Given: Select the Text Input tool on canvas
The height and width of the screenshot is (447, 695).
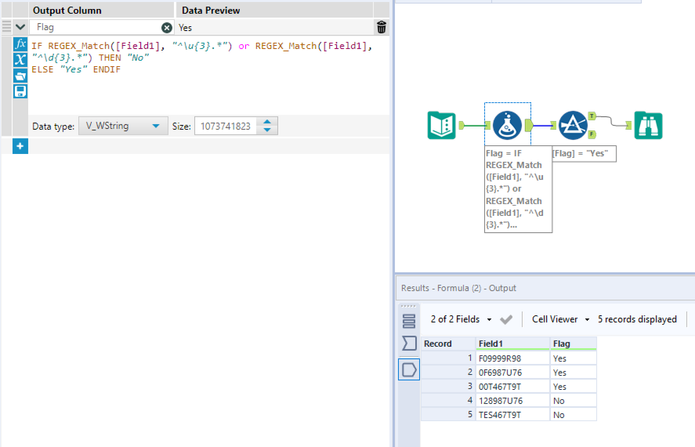Looking at the screenshot, I should 441,126.
